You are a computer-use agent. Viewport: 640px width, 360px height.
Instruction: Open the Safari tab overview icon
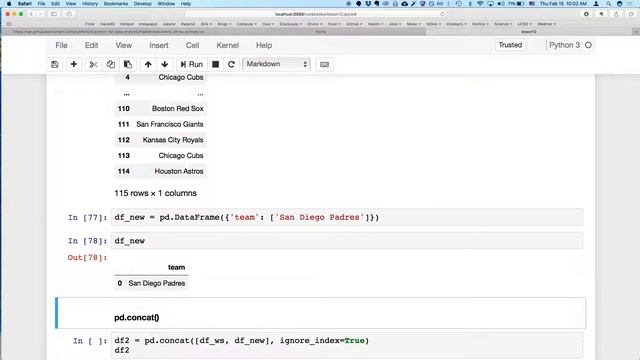click(x=631, y=14)
